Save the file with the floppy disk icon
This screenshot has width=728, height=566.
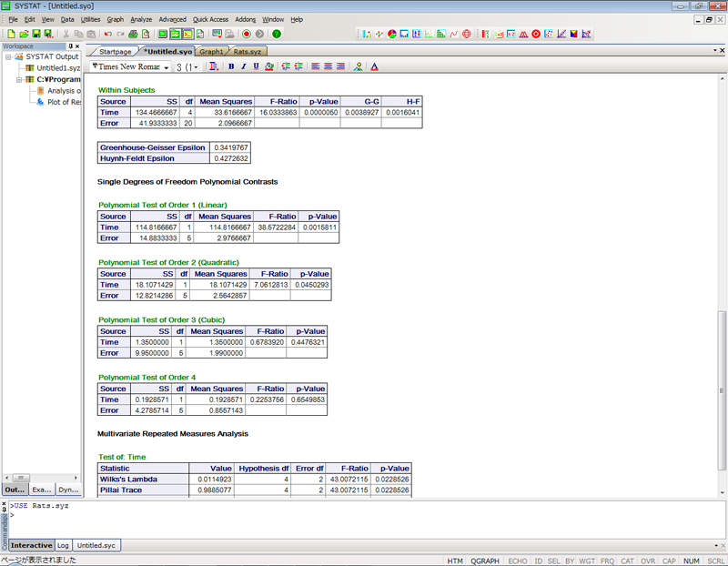(x=35, y=34)
